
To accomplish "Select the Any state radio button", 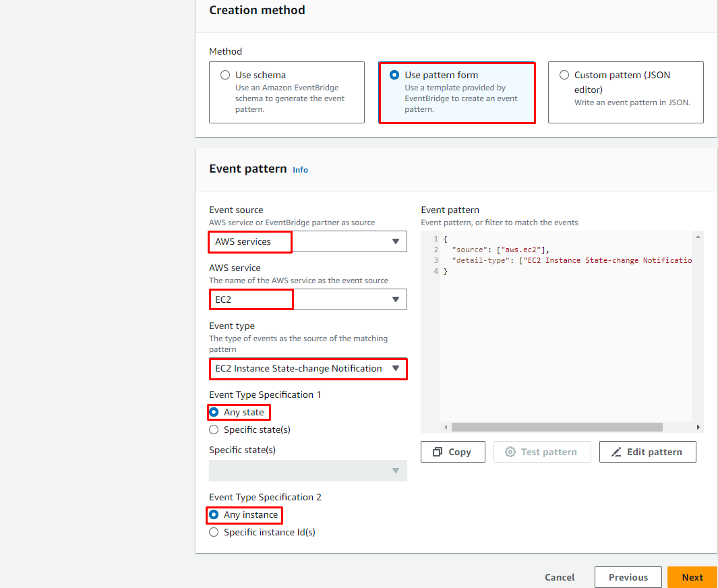I will pos(214,412).
